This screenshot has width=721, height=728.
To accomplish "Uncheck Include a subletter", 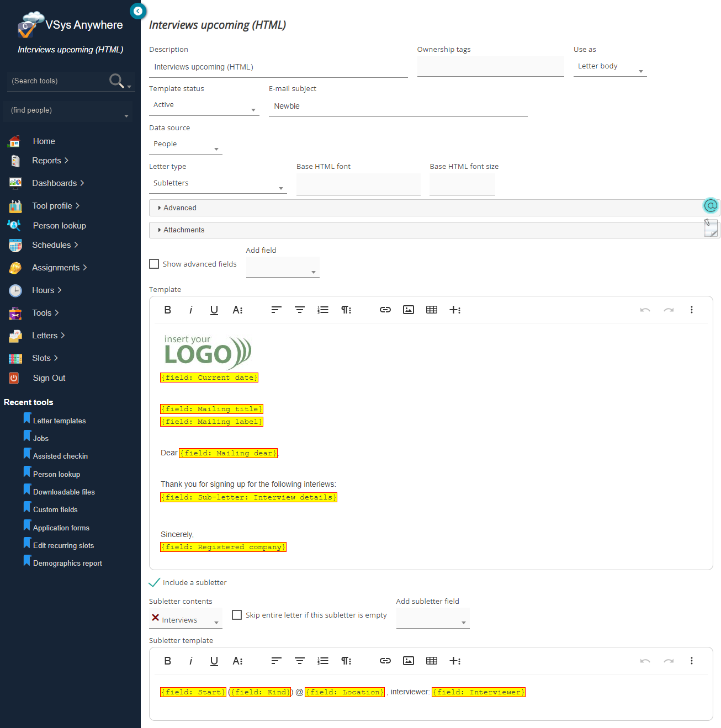I will pyautogui.click(x=155, y=583).
